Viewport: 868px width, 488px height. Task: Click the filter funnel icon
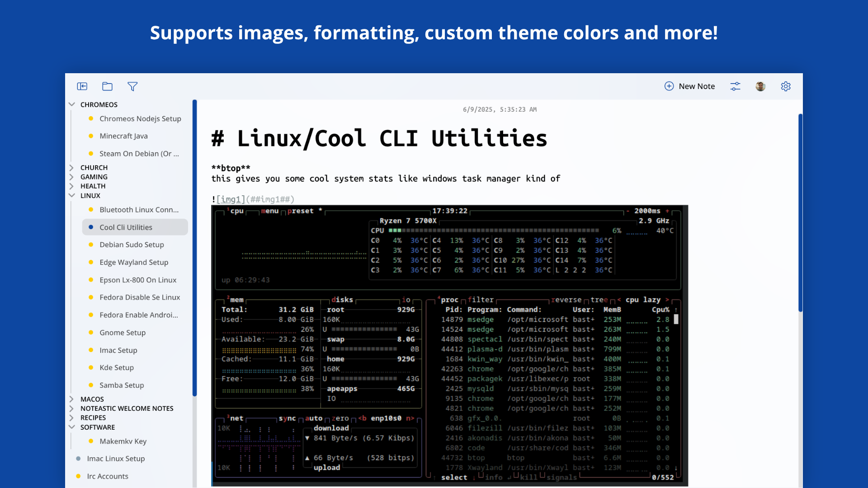[132, 86]
